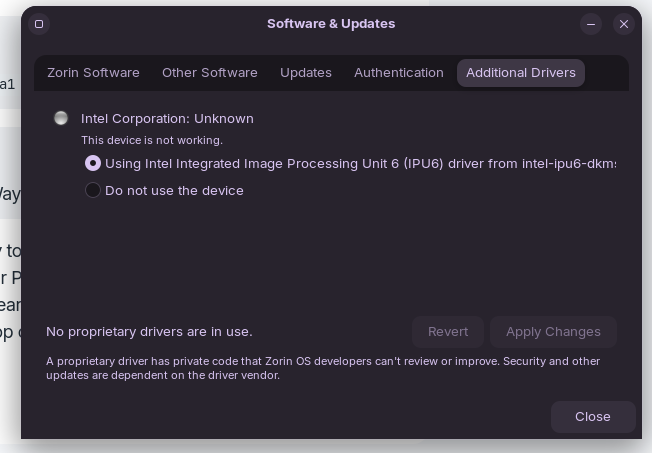
Task: Click the 'Intel Corporation: Unknown' device label
Action: coord(167,118)
